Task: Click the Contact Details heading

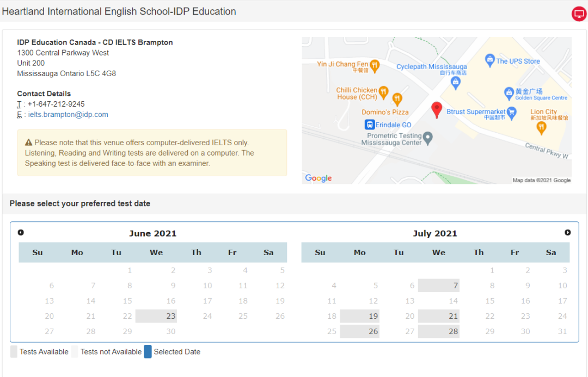Action: [44, 94]
